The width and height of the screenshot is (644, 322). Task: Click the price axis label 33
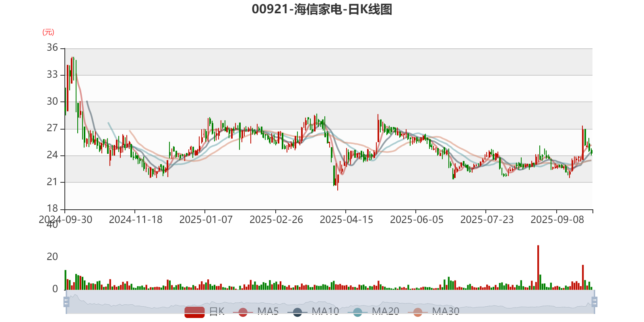(x=52, y=75)
